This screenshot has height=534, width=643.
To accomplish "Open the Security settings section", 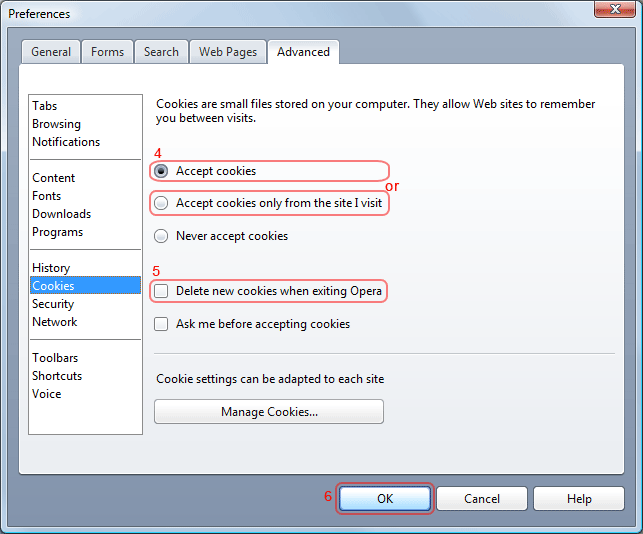I will 53,304.
